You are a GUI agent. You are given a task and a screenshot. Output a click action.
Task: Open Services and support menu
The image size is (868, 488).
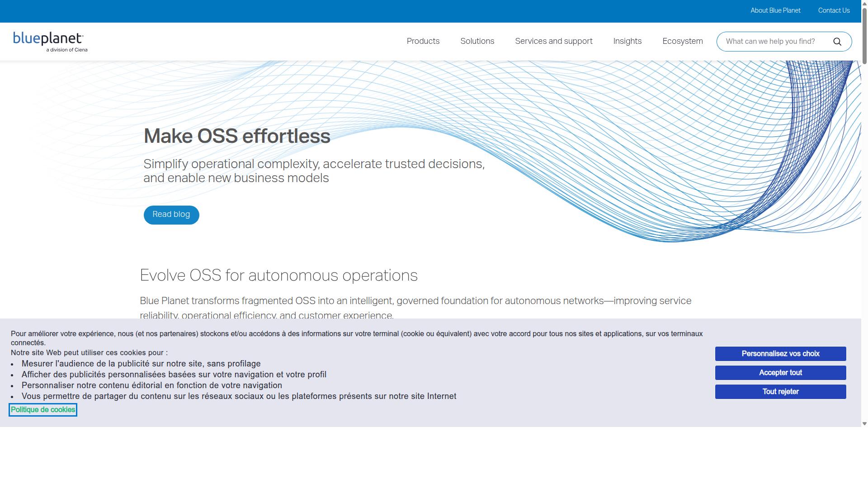coord(554,42)
